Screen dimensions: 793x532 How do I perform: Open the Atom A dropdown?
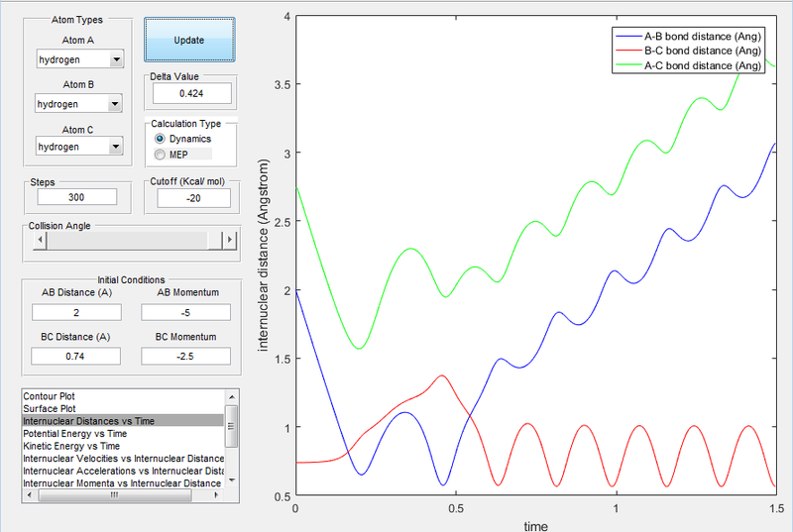pos(80,59)
